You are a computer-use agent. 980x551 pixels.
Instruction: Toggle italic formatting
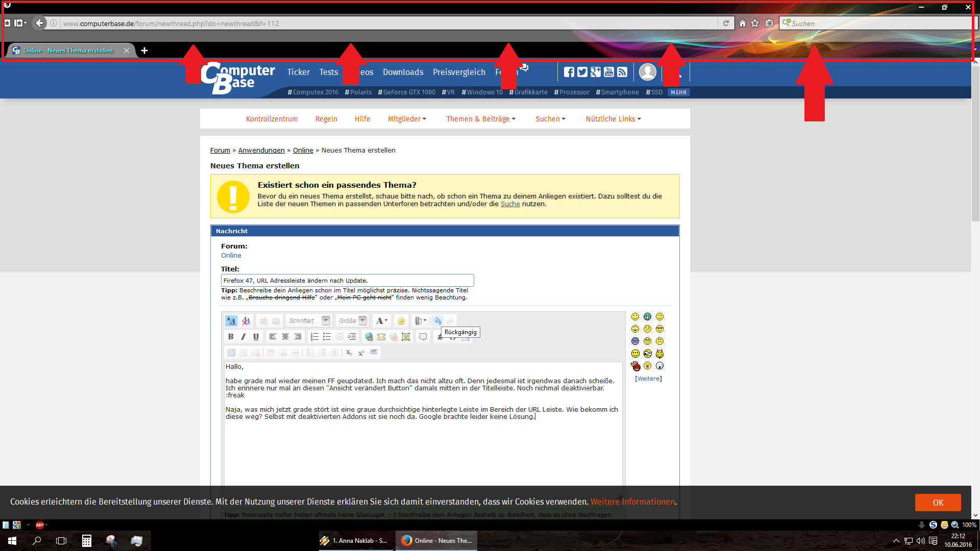[243, 337]
